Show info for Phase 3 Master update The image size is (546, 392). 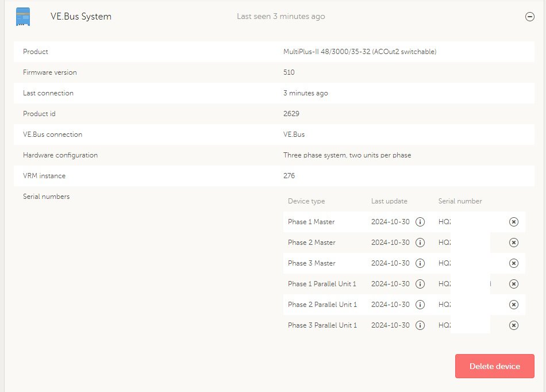420,263
